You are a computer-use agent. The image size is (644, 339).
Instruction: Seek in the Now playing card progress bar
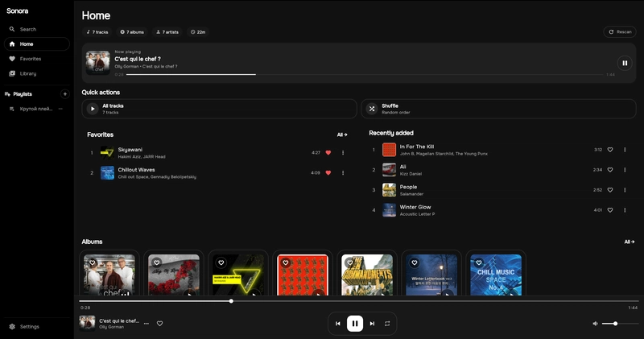365,74
